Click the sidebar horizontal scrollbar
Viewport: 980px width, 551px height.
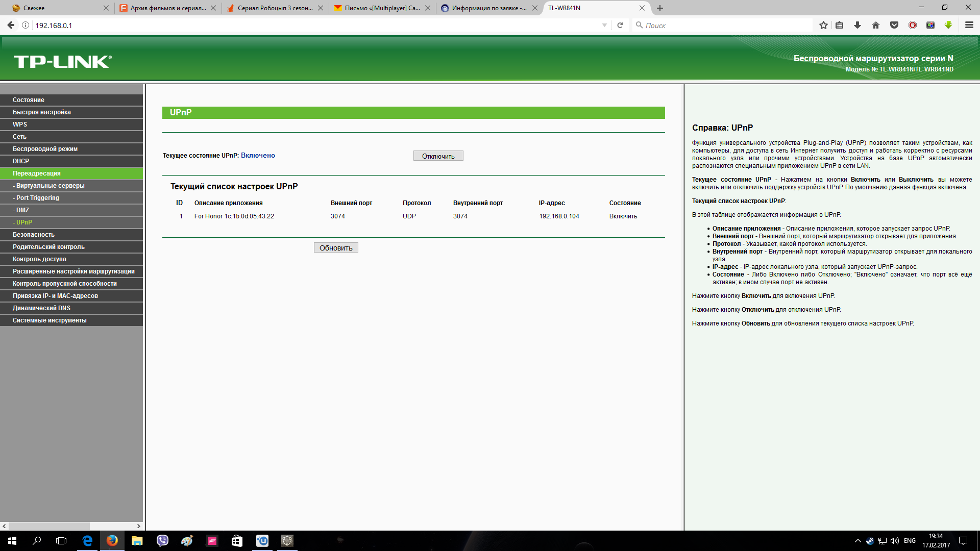click(x=49, y=526)
